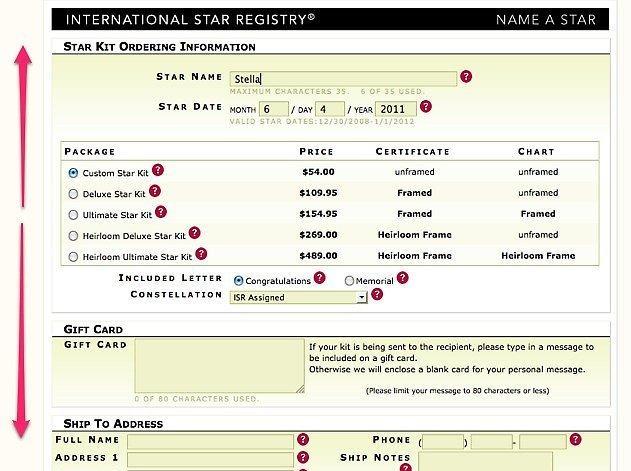Click the International Star Registry title

tap(190, 19)
